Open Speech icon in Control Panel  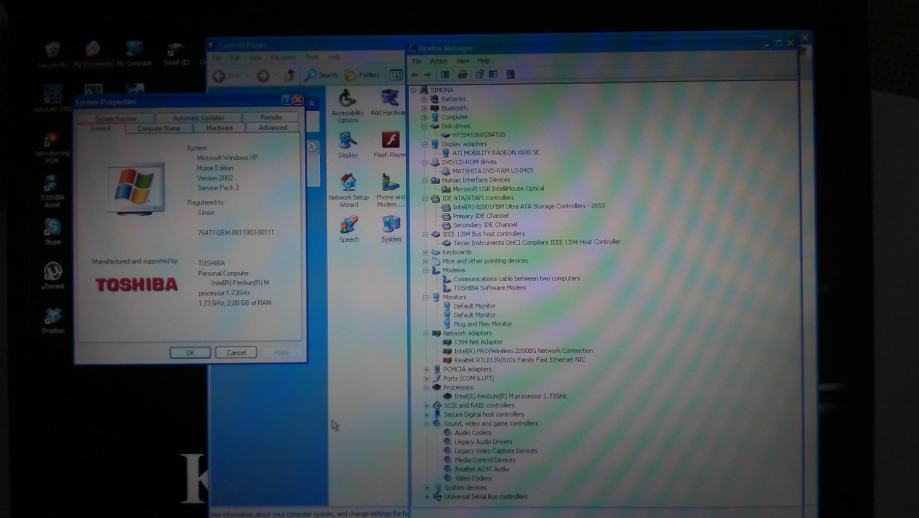[x=349, y=229]
